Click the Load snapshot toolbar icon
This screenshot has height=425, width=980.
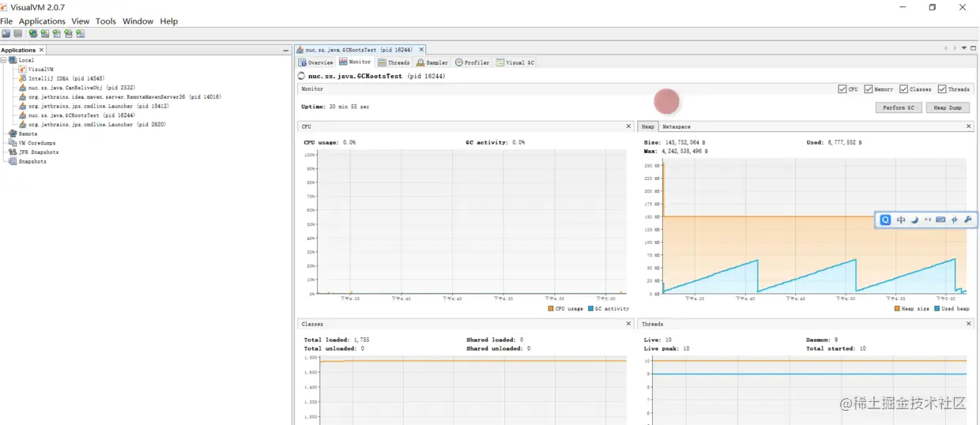6,34
